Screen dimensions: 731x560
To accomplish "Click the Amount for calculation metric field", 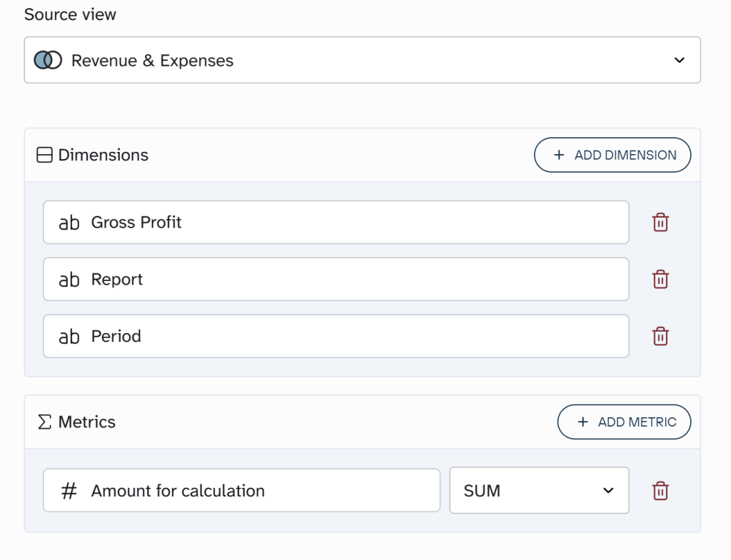I will coord(242,490).
